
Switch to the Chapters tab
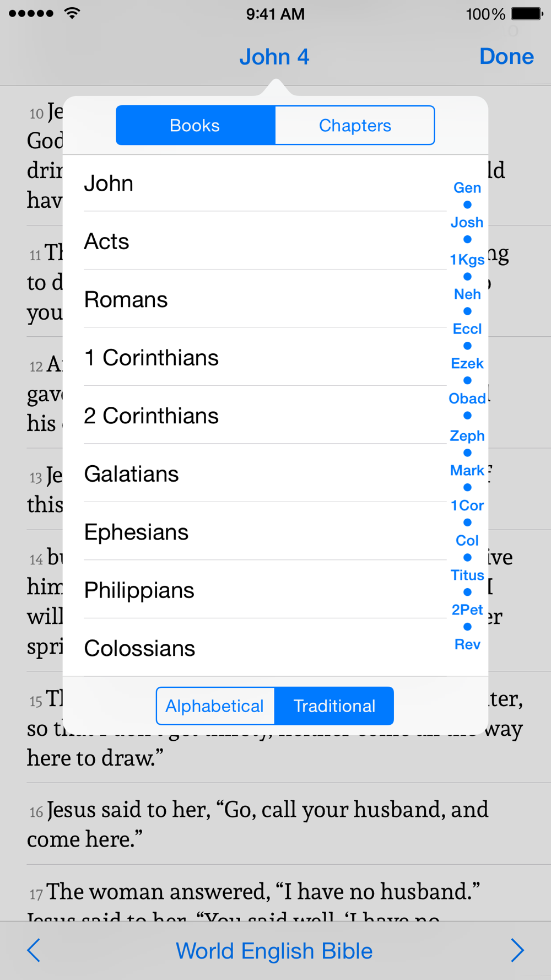[x=355, y=125]
